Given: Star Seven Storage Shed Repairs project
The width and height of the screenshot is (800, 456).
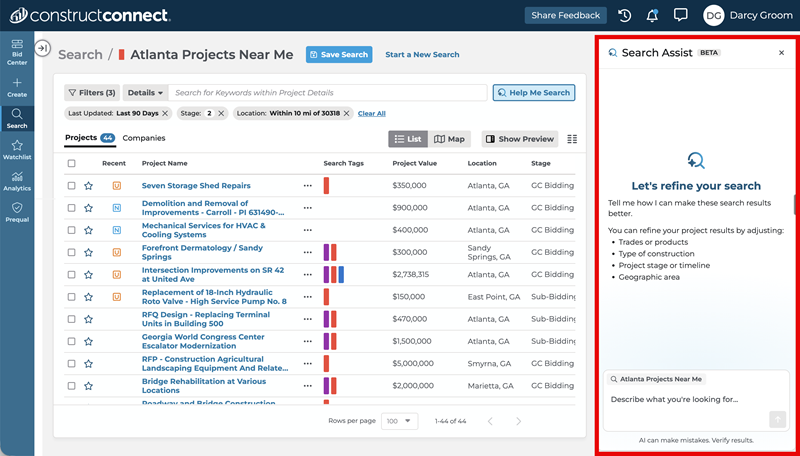Looking at the screenshot, I should (88, 186).
